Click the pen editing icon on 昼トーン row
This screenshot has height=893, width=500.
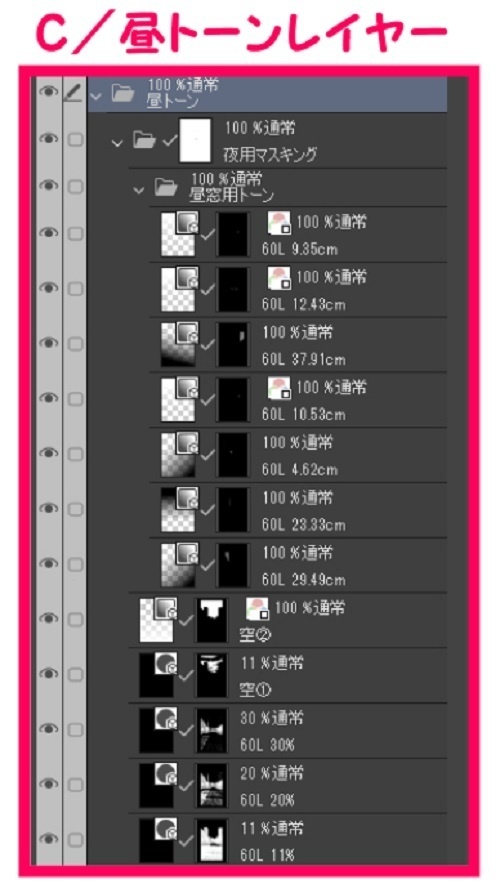pyautogui.click(x=74, y=93)
